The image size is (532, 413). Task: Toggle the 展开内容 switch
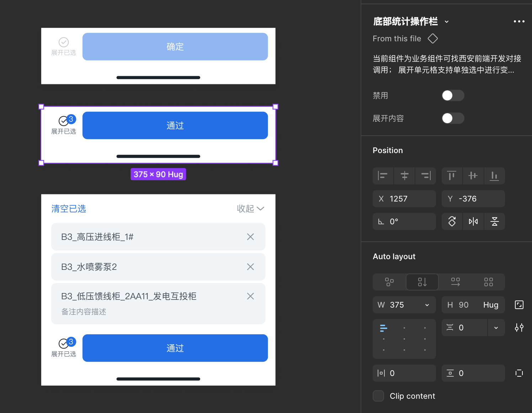(x=453, y=118)
